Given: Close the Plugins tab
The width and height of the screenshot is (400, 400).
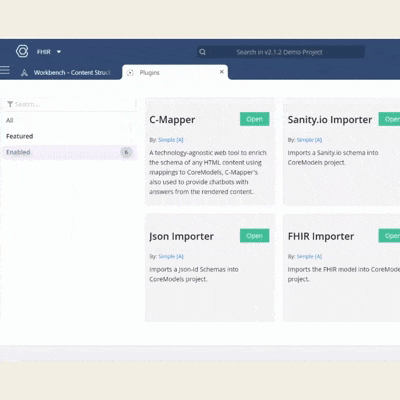Looking at the screenshot, I should point(222,72).
